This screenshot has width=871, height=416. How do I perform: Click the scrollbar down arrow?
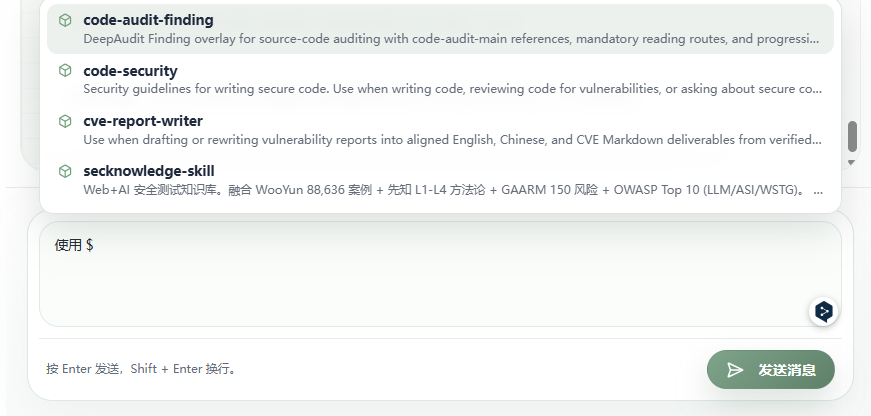click(852, 162)
